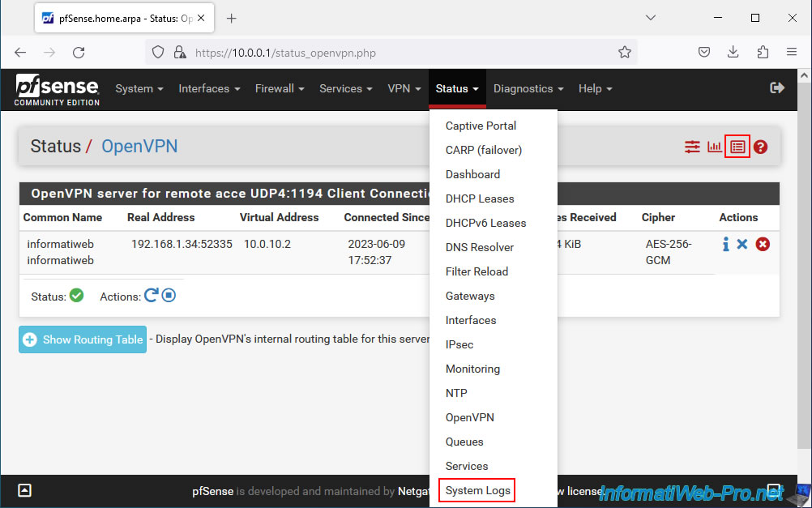Screen dimensions: 812x508
Task: Click the logout icon in navbar
Action: 777,88
